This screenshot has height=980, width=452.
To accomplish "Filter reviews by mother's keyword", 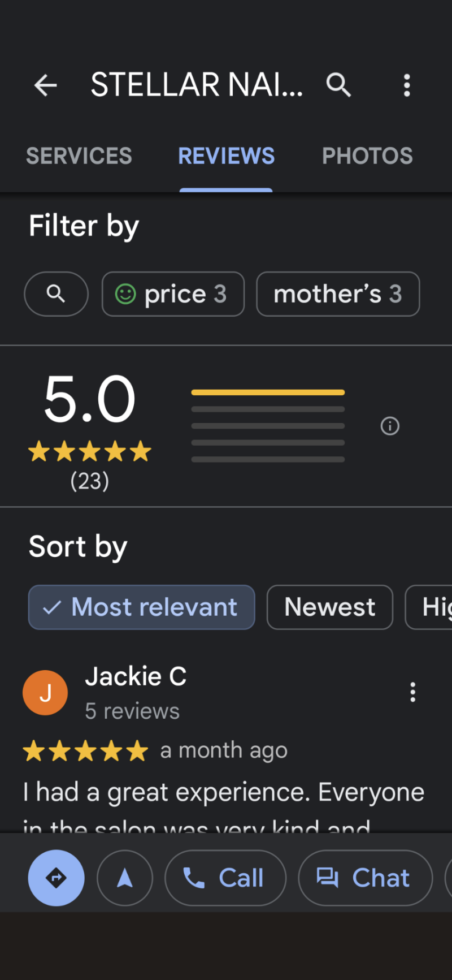I will pyautogui.click(x=338, y=294).
